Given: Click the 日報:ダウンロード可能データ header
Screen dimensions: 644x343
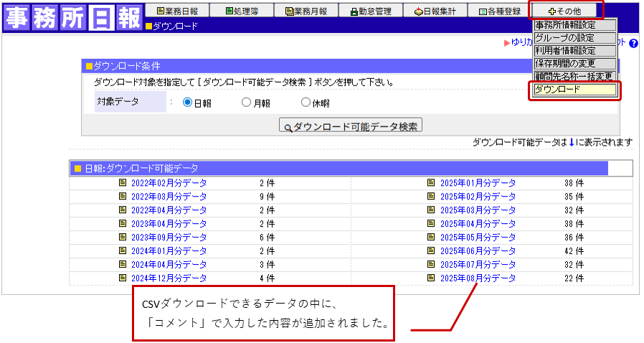Looking at the screenshot, I should point(338,169).
